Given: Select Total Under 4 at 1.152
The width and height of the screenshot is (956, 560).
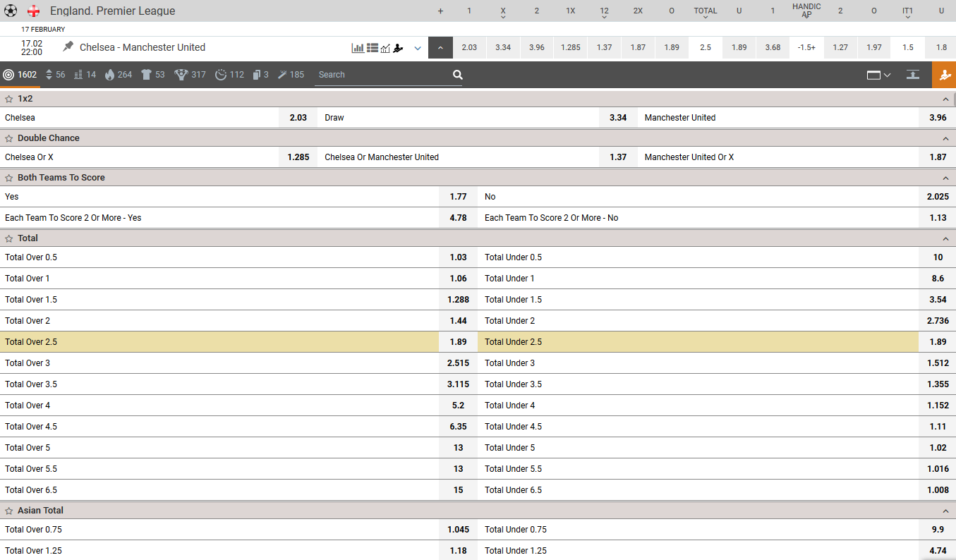Looking at the screenshot, I should point(938,406).
